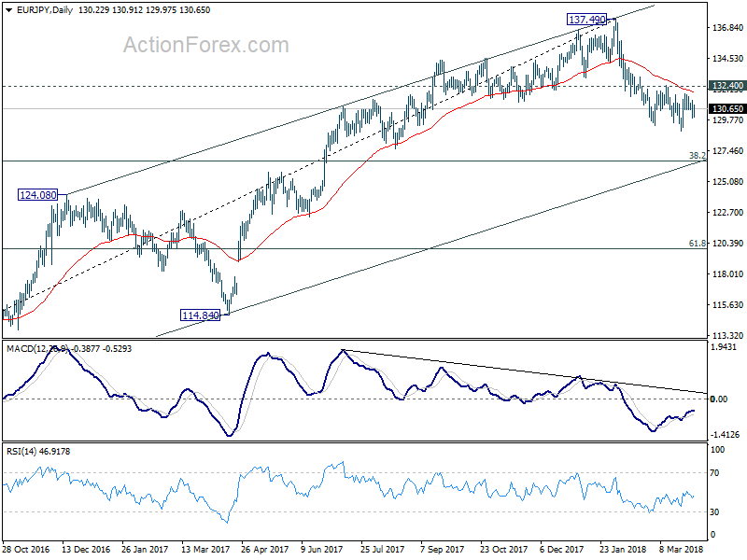Select the MACD(12,26,9) indicator label

point(37,349)
